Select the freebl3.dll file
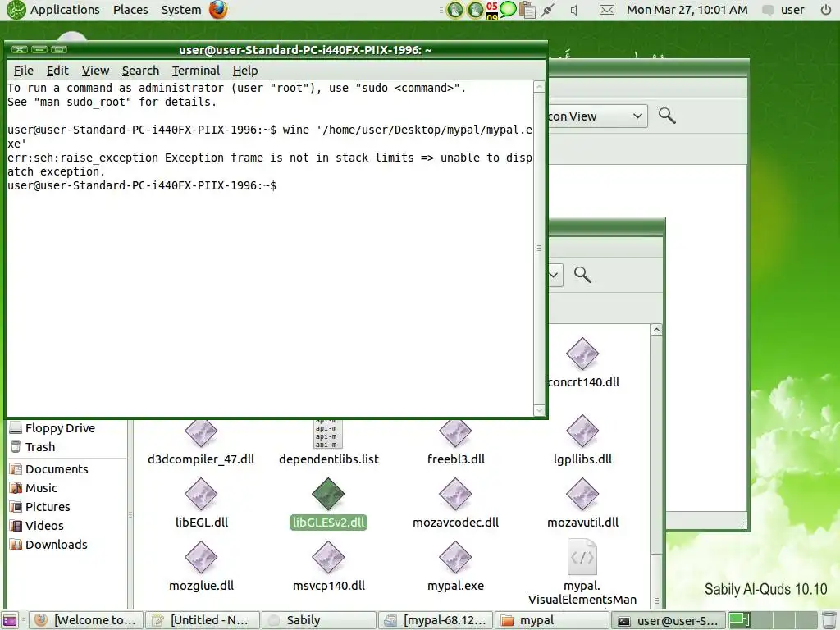This screenshot has height=630, width=840. 456,442
